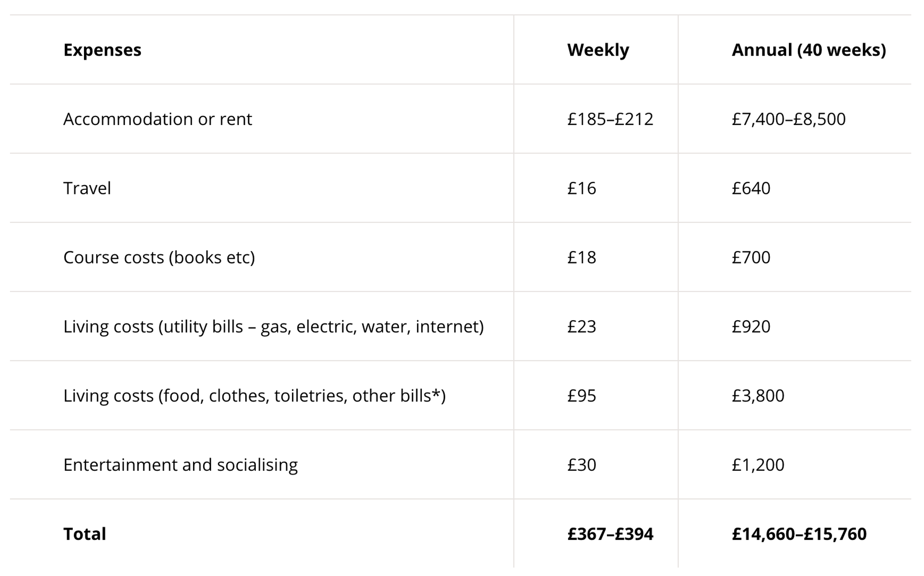Screen dimensions: 924x576
Task: Select the Course costs (books etc) label
Action: [159, 257]
